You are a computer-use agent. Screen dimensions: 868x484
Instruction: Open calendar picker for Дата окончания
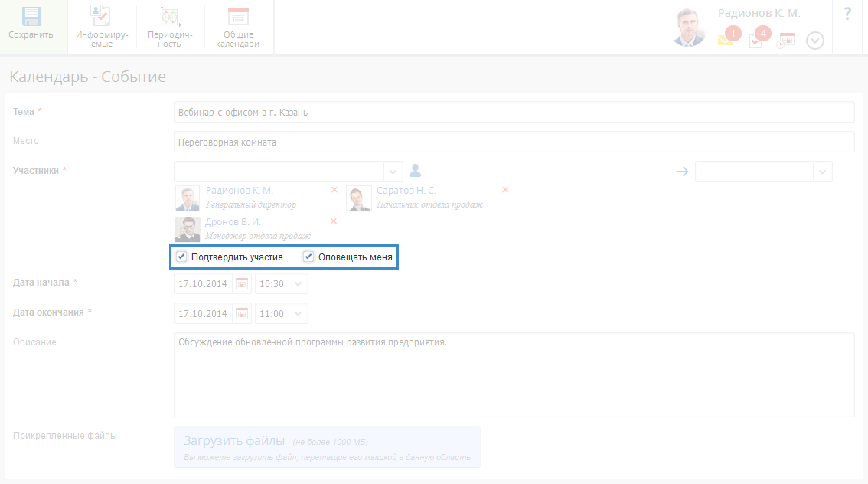click(x=242, y=313)
